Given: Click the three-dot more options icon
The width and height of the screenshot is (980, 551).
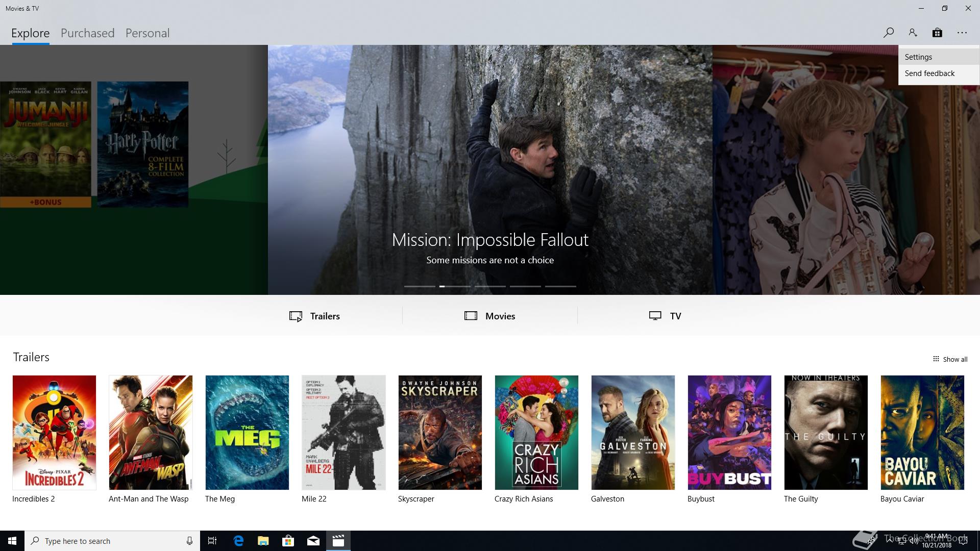Looking at the screenshot, I should pyautogui.click(x=962, y=33).
